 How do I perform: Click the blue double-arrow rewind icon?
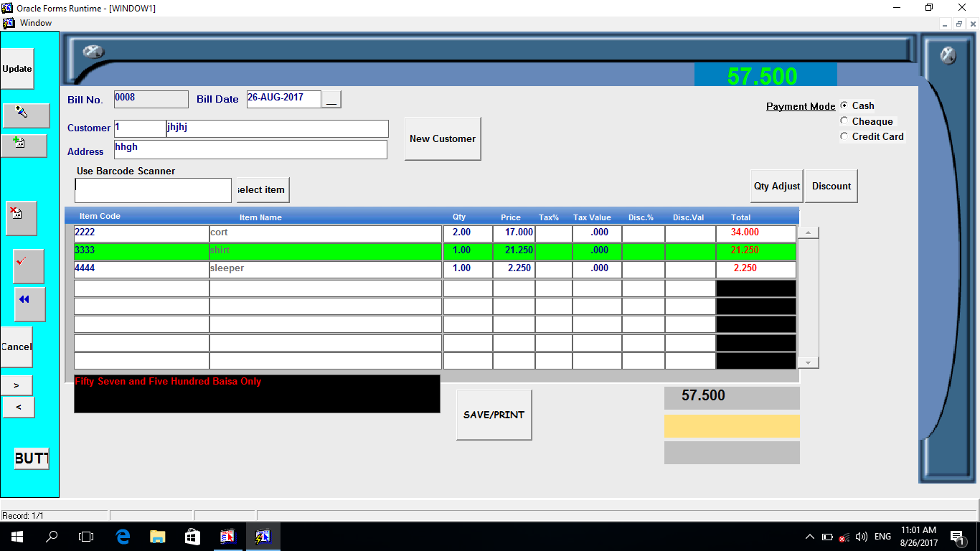pyautogui.click(x=29, y=303)
